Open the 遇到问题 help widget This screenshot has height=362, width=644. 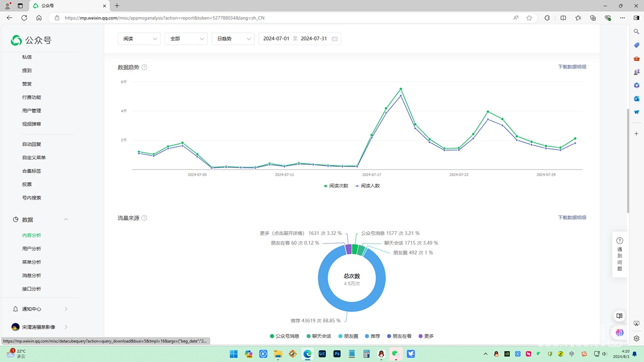coord(620,254)
